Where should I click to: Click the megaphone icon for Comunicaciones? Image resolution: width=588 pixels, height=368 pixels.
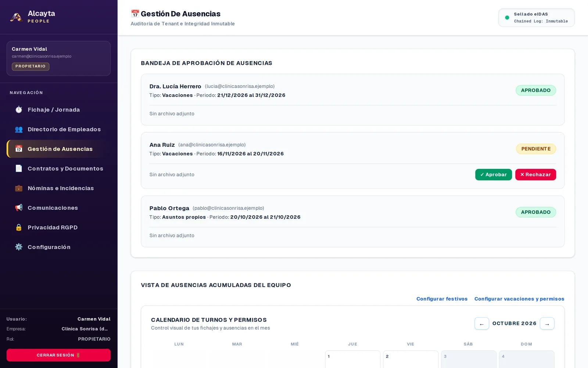(19, 208)
